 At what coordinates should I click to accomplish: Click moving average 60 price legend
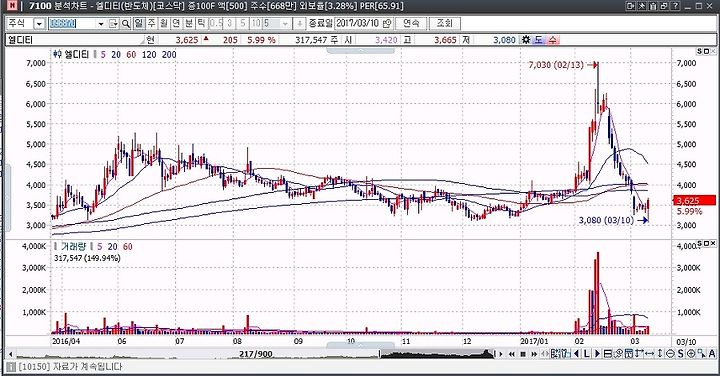tap(131, 55)
